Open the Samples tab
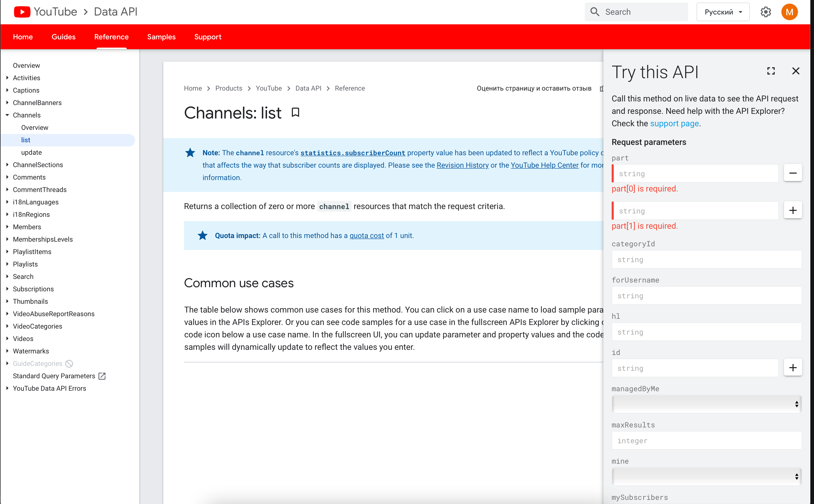The height and width of the screenshot is (504, 814). click(x=161, y=37)
